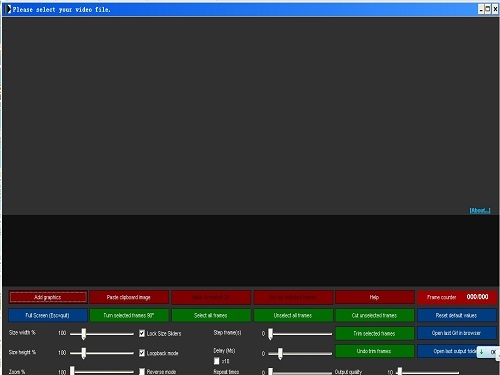Unselect all frames
This screenshot has width=500, height=375.
[x=293, y=315]
